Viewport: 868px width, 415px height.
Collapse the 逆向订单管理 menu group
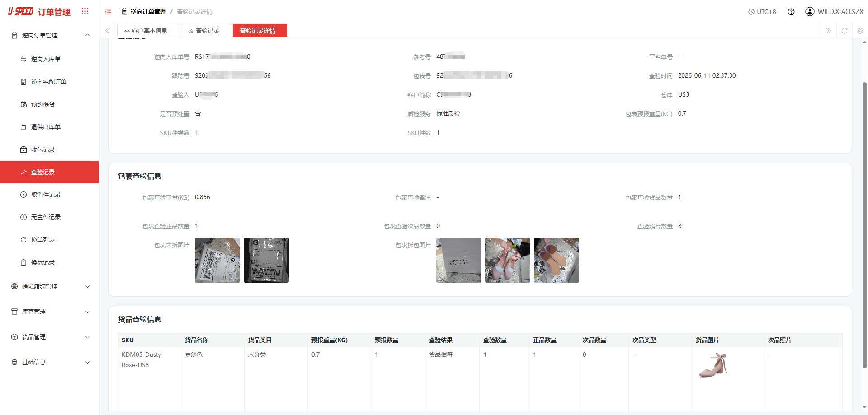tap(50, 35)
